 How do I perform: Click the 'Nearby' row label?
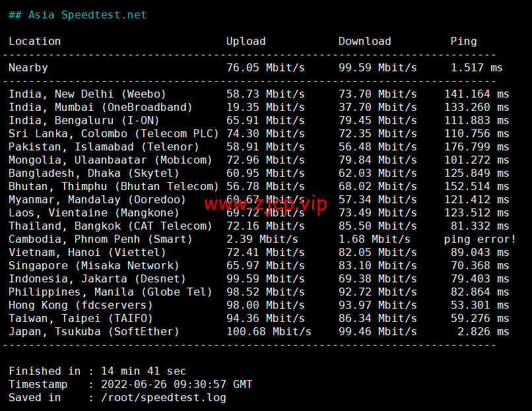[28, 68]
